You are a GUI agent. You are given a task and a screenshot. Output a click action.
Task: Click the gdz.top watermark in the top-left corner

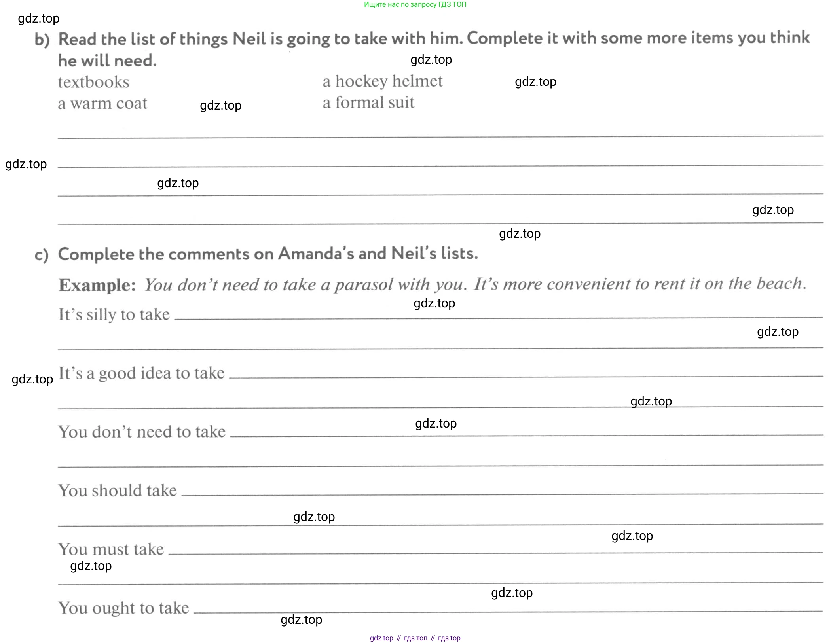pos(39,19)
